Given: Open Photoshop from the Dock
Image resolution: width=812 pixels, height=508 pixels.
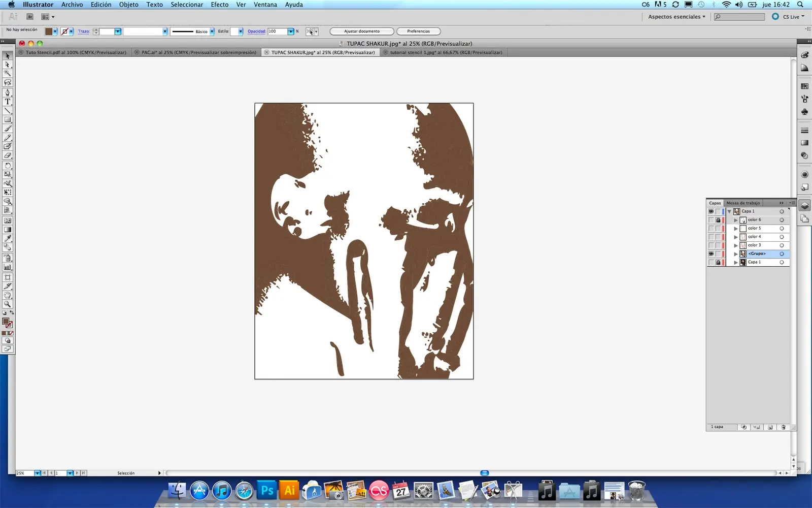Looking at the screenshot, I should point(267,491).
